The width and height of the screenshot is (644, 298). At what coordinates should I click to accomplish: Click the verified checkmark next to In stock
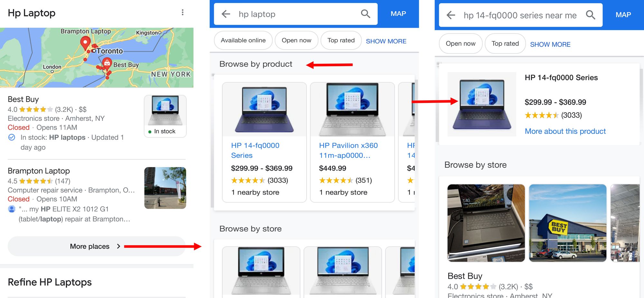(12, 137)
